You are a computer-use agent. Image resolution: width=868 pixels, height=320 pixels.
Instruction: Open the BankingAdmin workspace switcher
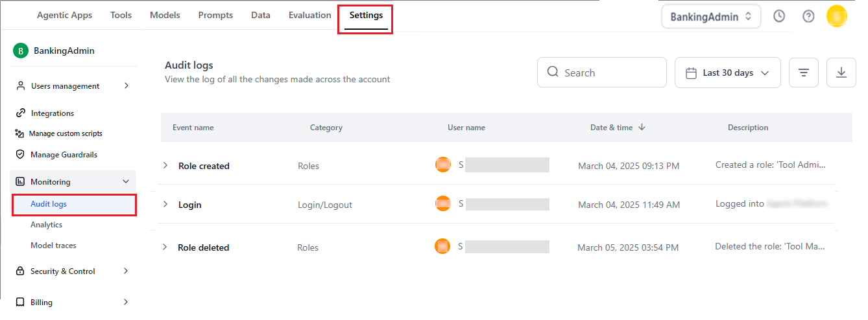(x=710, y=17)
